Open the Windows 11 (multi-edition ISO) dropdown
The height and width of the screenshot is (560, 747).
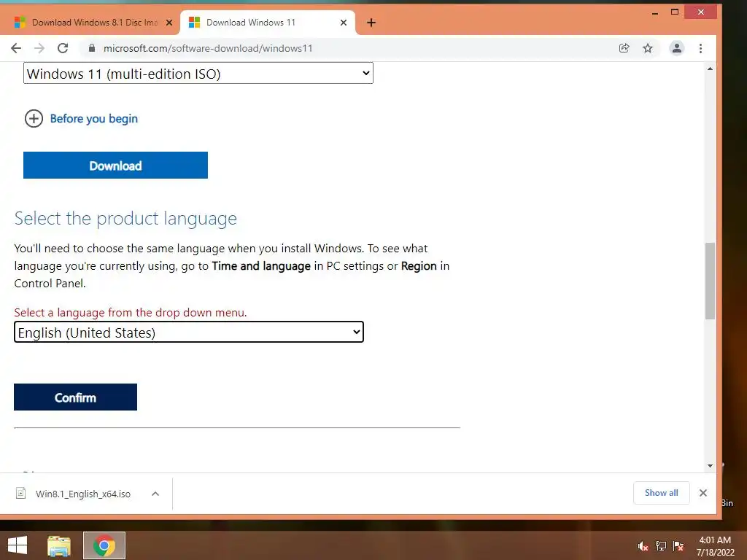tap(198, 74)
